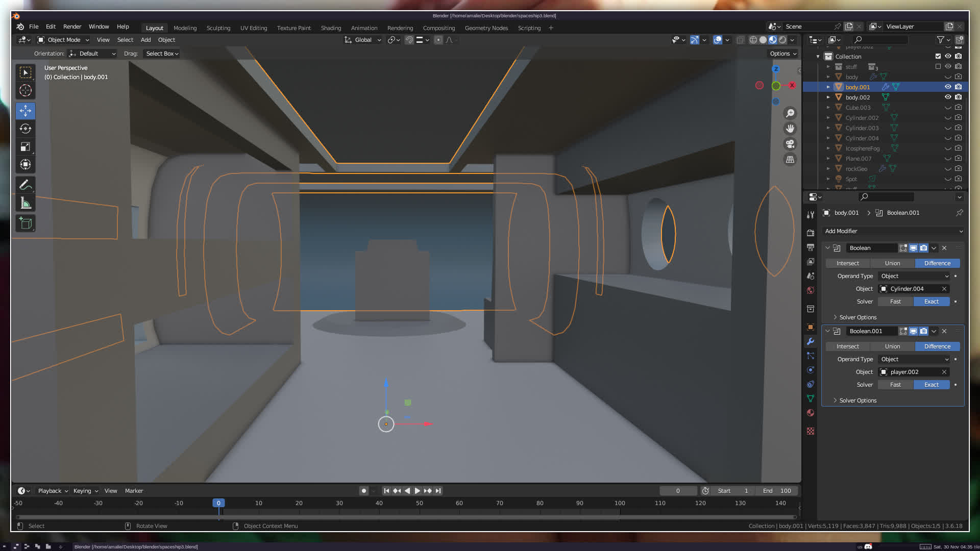Screen dimensions: 980x551
Task: Toggle camera view in viewport
Action: pyautogui.click(x=790, y=144)
